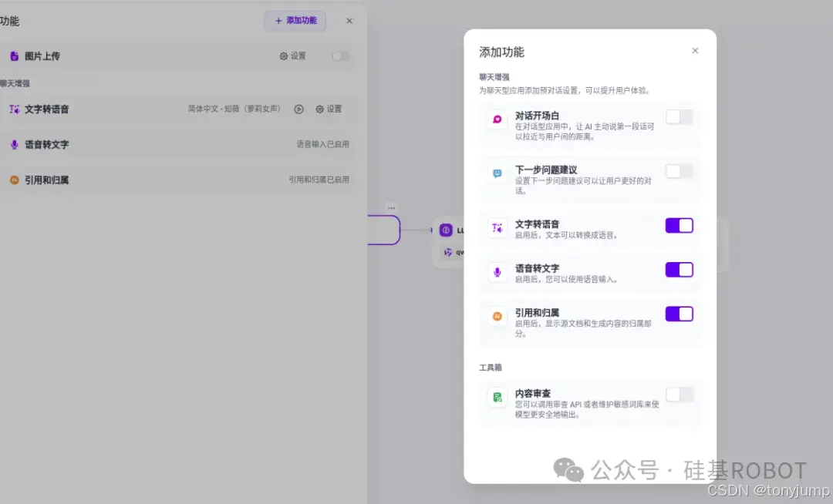This screenshot has height=504, width=833.
Task: Open 设置 for 文字转语音
Action: coord(329,109)
